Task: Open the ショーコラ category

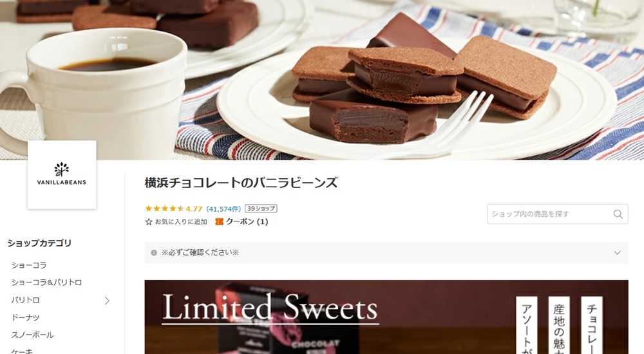Action: [x=29, y=265]
